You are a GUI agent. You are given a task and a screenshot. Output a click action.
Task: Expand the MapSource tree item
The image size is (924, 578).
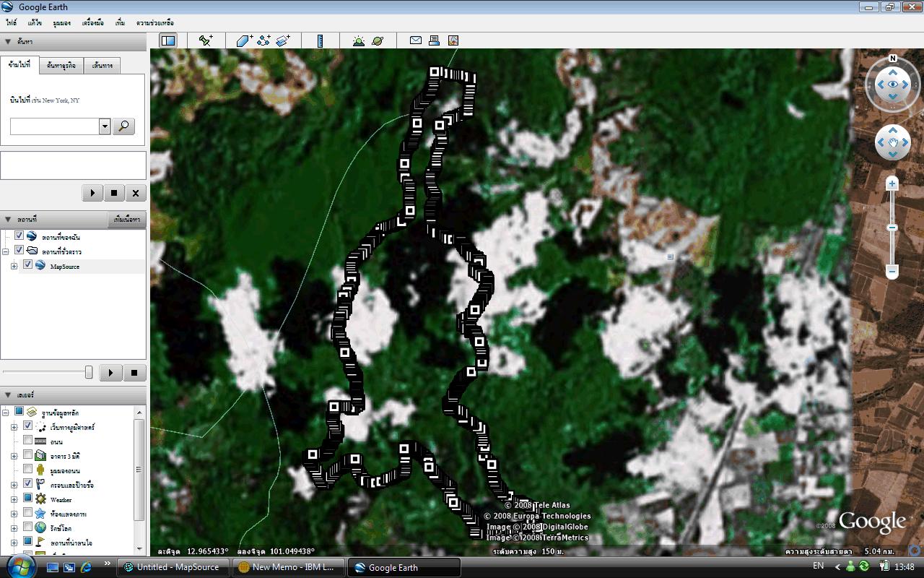click(x=14, y=266)
